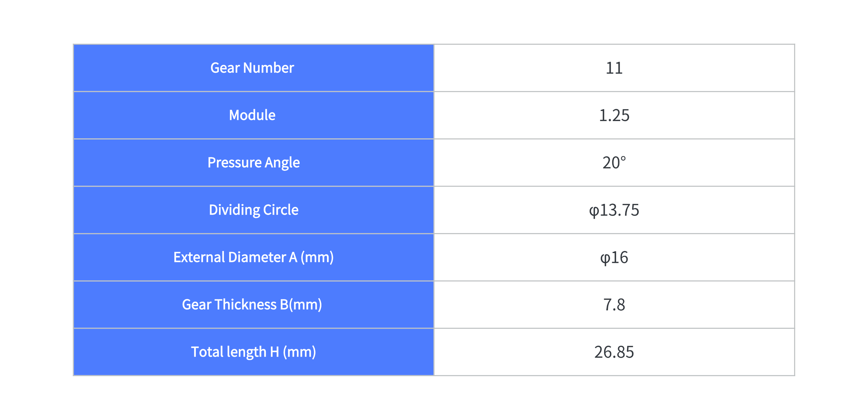Click the Total length H (mm) label
868x414 pixels.
tap(253, 352)
